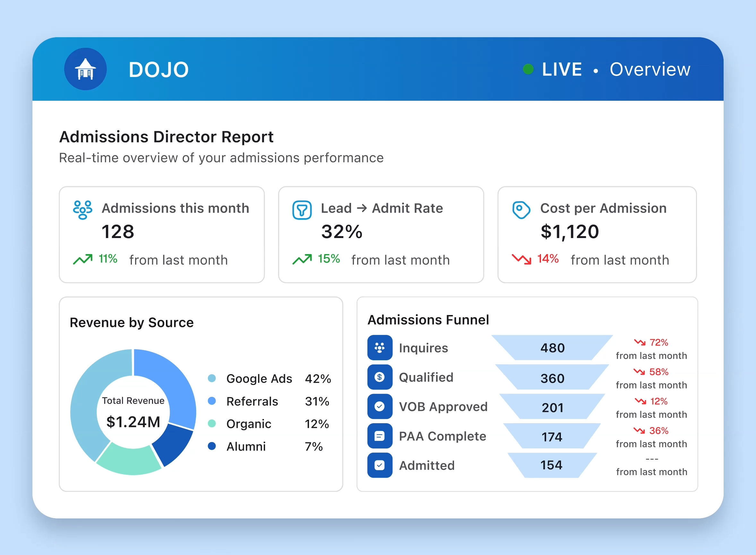Click the green LIVE status dot
The height and width of the screenshot is (555, 756).
coord(528,69)
